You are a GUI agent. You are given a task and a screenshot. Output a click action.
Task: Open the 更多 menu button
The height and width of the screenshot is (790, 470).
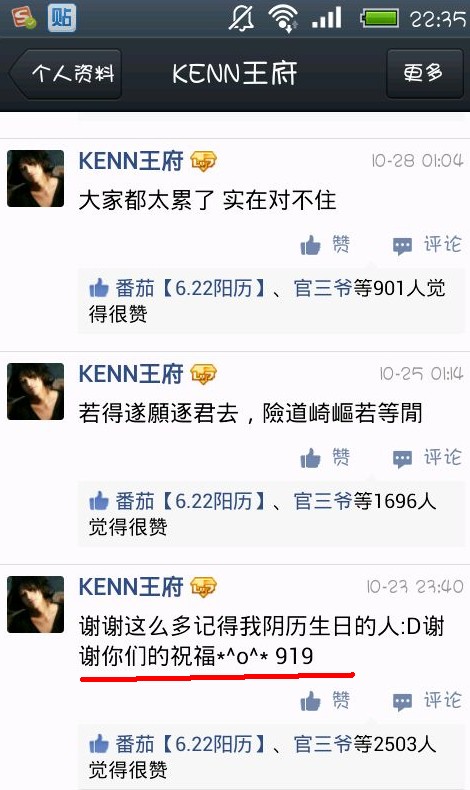[x=424, y=74]
